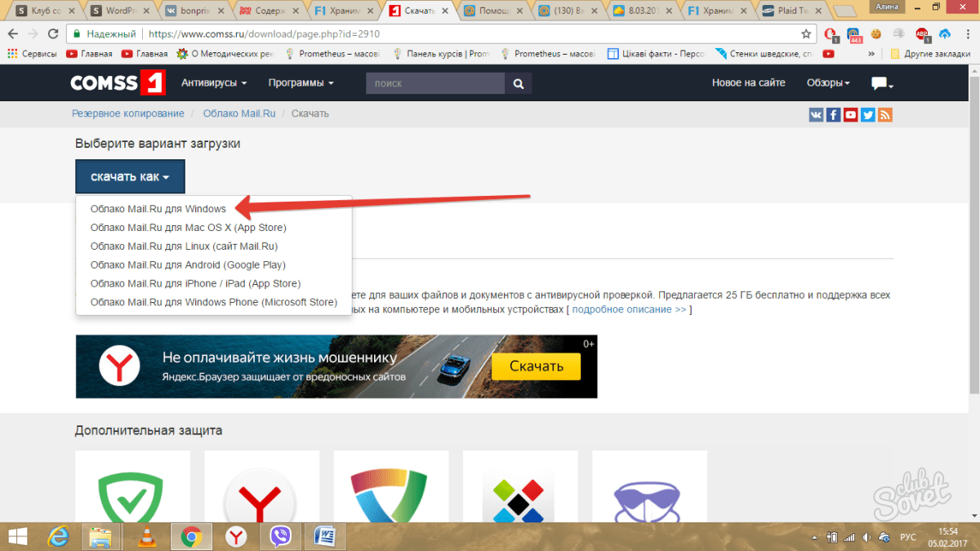Viewport: 980px width, 551px height.
Task: Open the Цікаві факти bookmark
Action: click(x=657, y=54)
